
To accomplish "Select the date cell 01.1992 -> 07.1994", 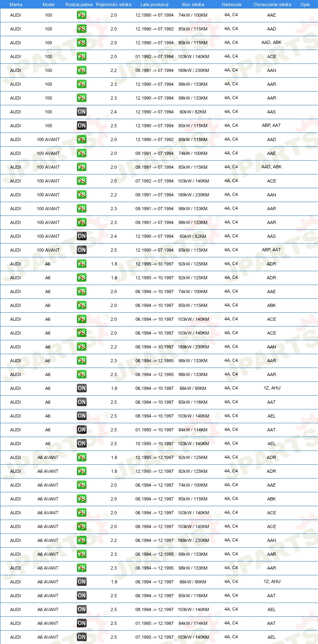I will 155,57.
